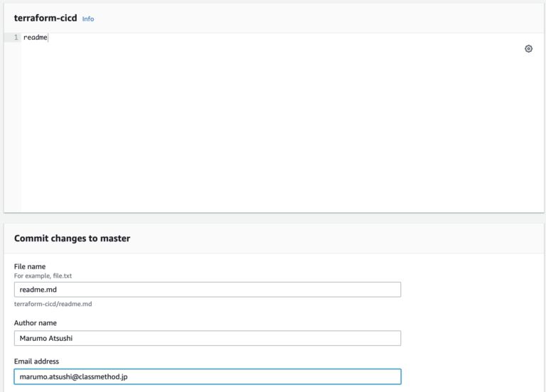The width and height of the screenshot is (546, 392).
Task: Click the Author name label
Action: (x=36, y=322)
